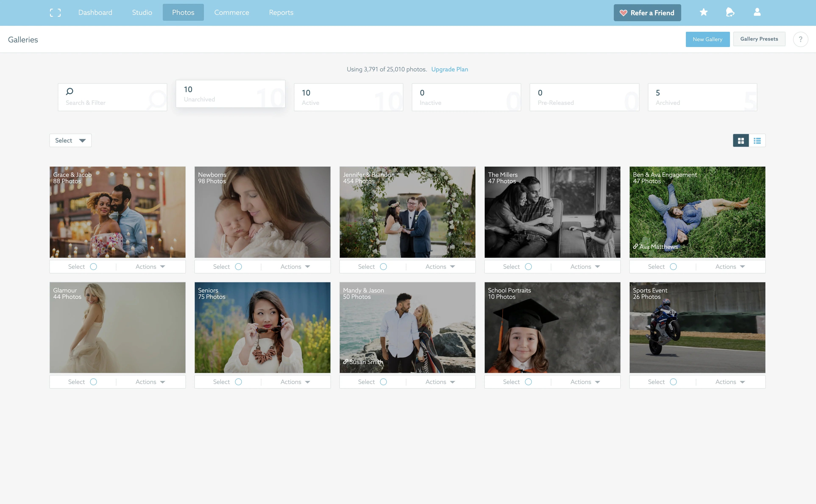Click the grid view icon

tap(741, 140)
